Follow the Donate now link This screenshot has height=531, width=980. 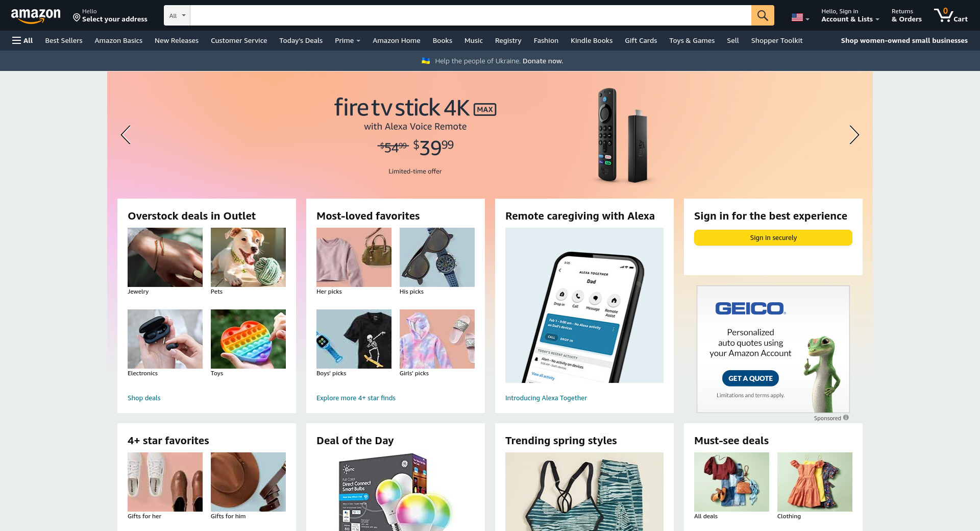click(543, 61)
